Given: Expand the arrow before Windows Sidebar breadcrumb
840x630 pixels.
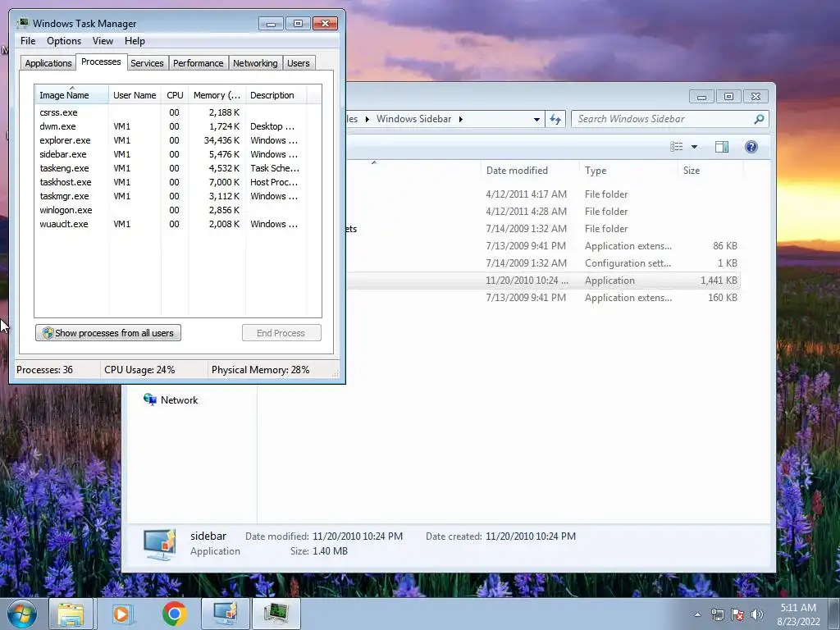Looking at the screenshot, I should [367, 119].
